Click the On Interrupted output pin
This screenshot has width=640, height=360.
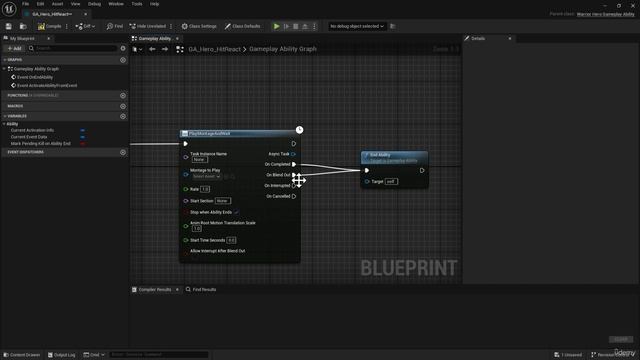(x=293, y=186)
